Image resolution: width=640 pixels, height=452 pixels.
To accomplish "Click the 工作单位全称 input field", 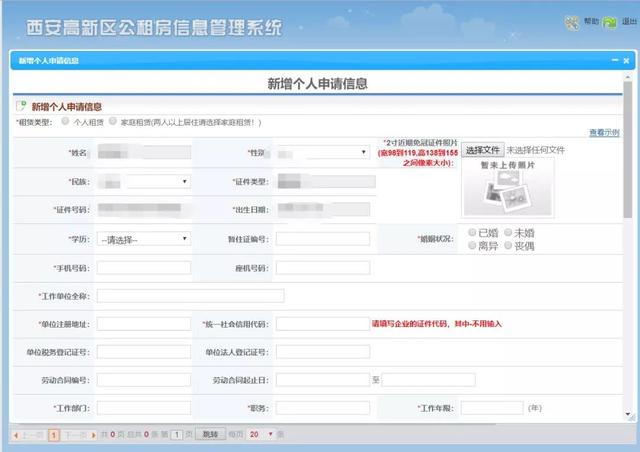I will click(x=191, y=296).
